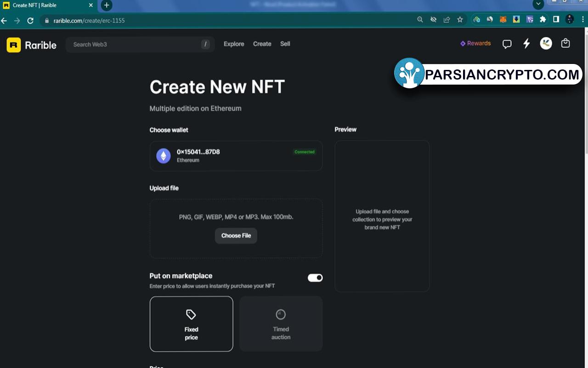The image size is (588, 368).
Task: Open the Chrome profile avatar
Action: tap(570, 20)
